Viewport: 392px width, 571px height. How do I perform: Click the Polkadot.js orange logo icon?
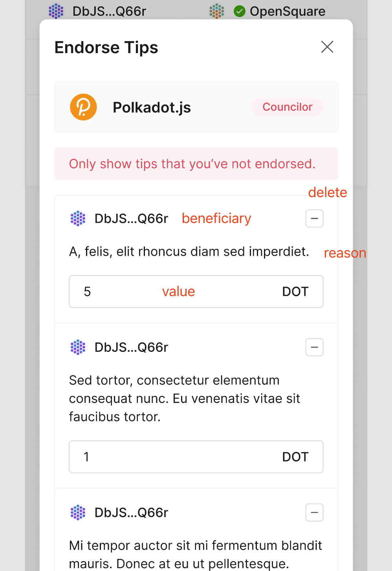coord(83,107)
